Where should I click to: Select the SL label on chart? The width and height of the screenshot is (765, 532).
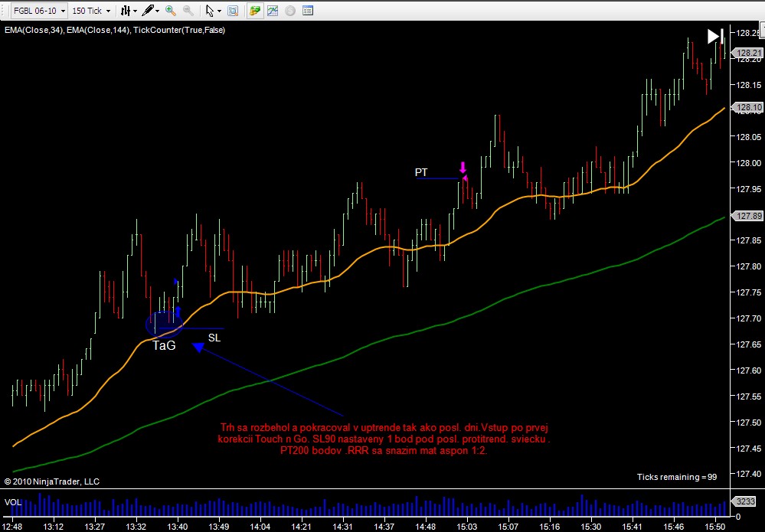click(x=214, y=338)
